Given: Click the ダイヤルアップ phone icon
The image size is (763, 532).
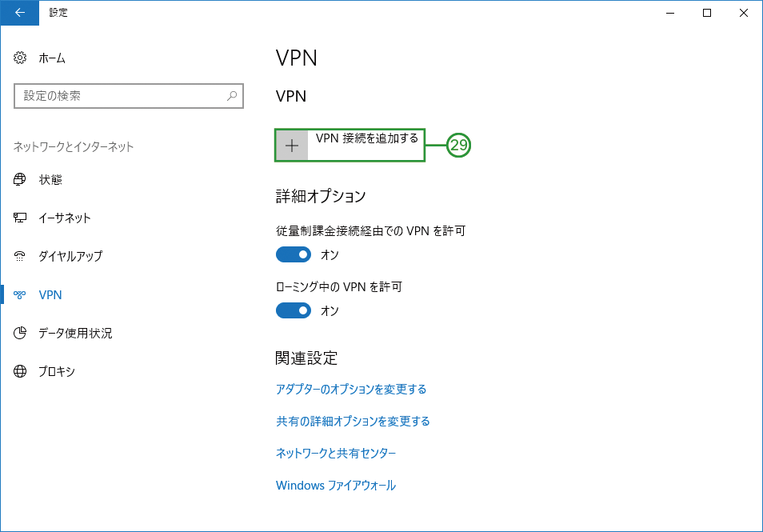Looking at the screenshot, I should coord(20,256).
